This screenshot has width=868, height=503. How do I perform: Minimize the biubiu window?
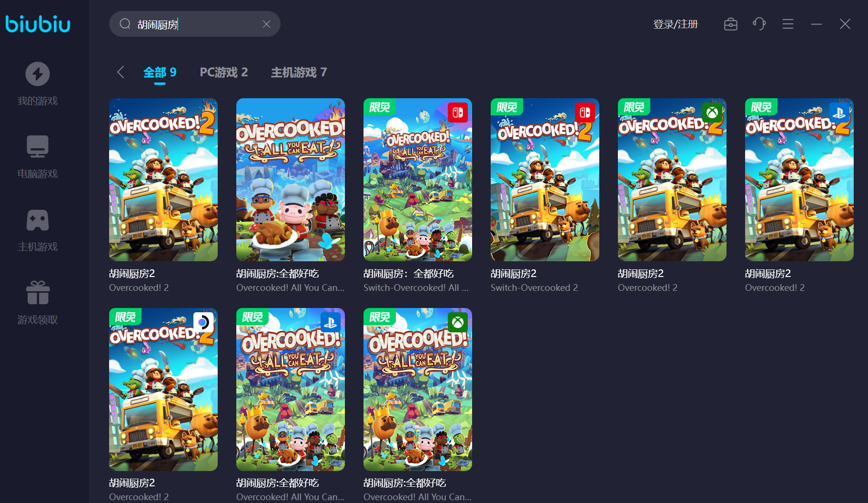pyautogui.click(x=816, y=24)
